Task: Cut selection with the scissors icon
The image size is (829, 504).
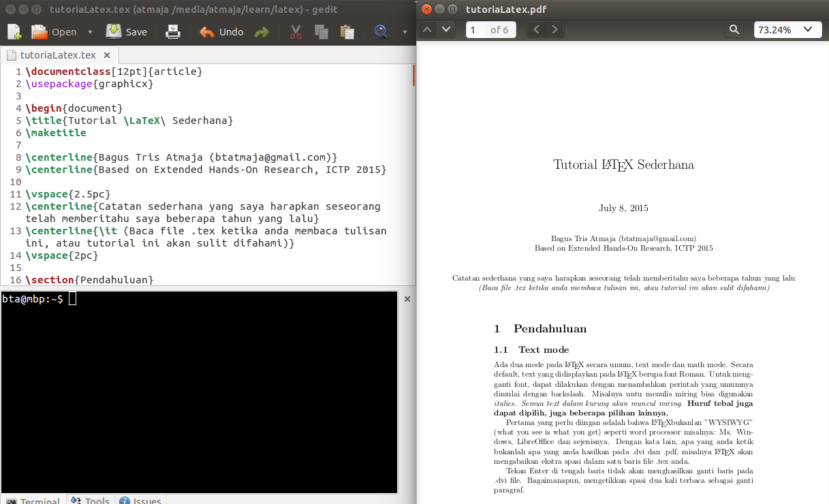Action: tap(296, 31)
